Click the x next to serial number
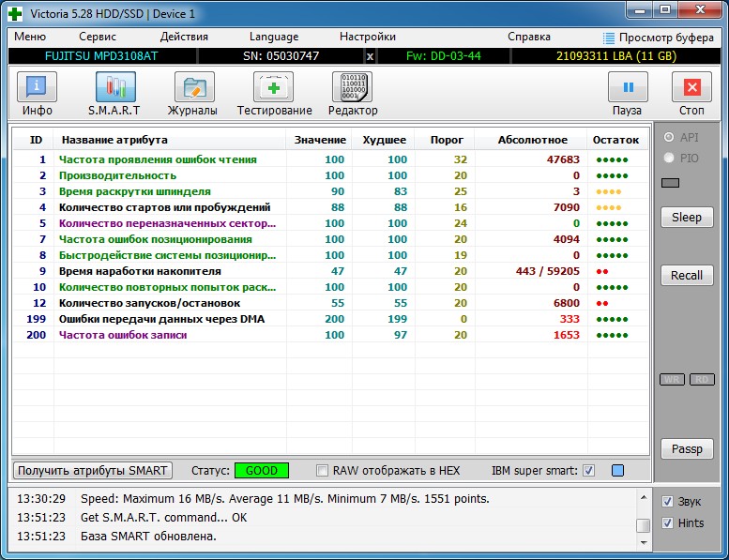This screenshot has height=560, width=729. coord(370,56)
